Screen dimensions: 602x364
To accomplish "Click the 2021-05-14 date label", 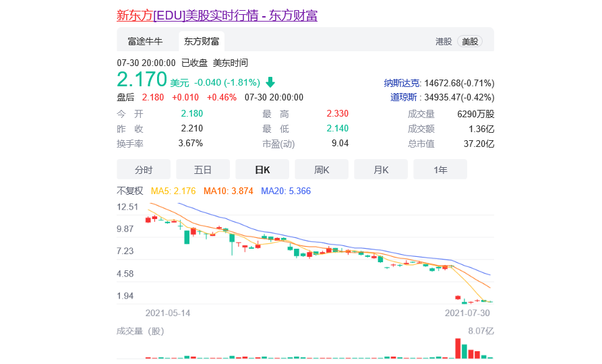I will 168,313.
